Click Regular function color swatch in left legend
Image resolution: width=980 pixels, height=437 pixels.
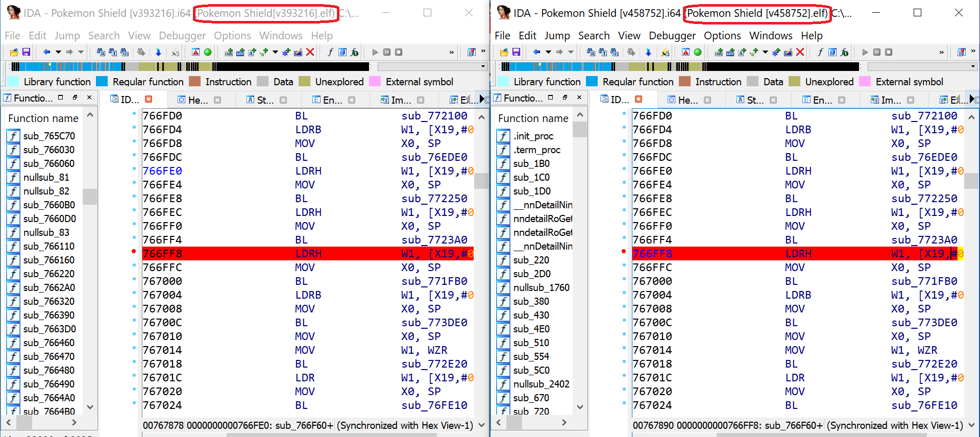click(x=102, y=82)
